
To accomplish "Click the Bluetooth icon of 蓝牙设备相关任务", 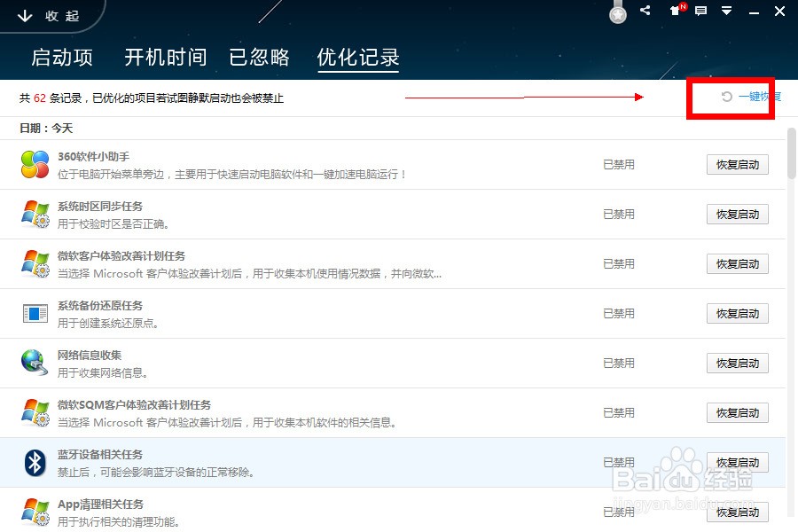I will 35,462.
